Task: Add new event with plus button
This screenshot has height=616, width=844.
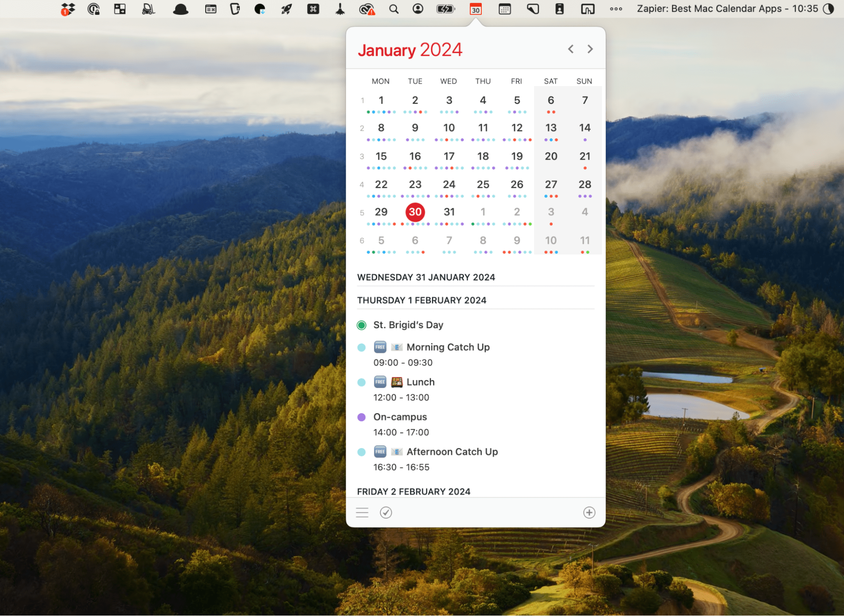Action: click(589, 512)
